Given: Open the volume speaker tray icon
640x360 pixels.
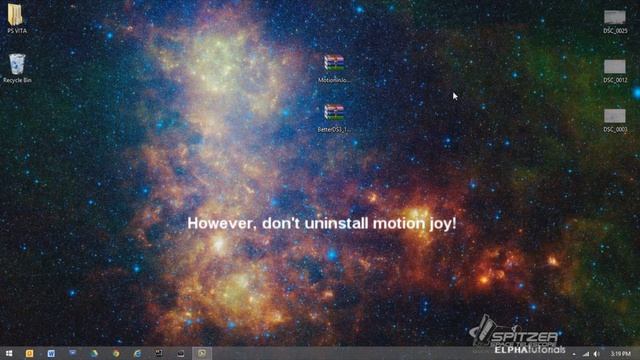Looking at the screenshot, I should [596, 354].
